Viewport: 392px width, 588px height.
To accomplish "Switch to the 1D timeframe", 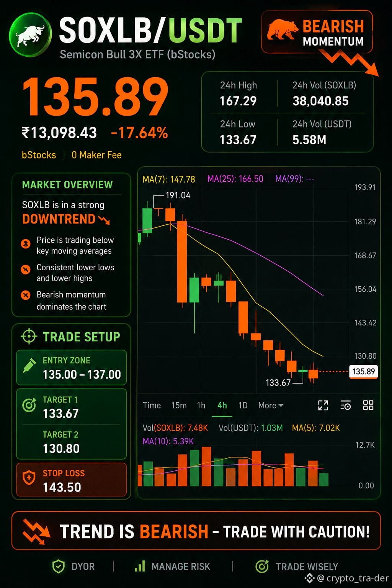I will [243, 405].
